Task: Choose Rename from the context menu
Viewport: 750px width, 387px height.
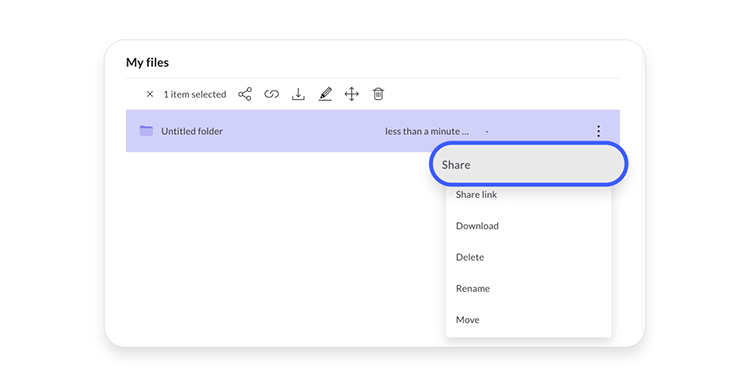Action: point(529,288)
